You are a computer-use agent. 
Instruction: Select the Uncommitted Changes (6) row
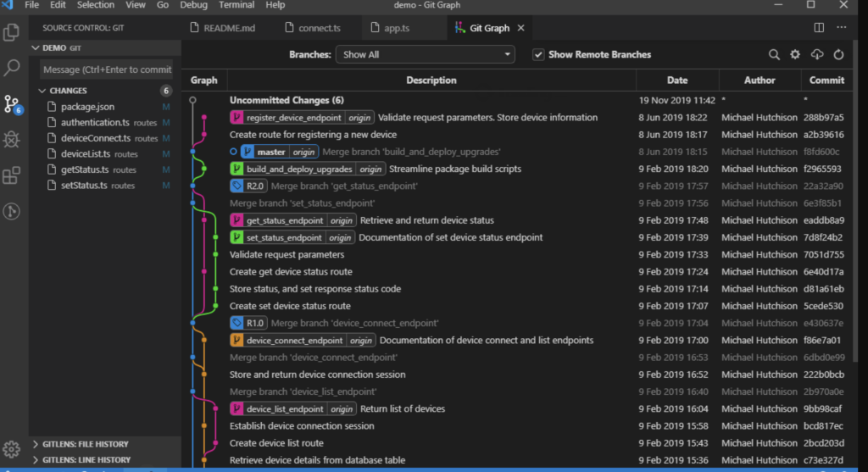click(518, 100)
